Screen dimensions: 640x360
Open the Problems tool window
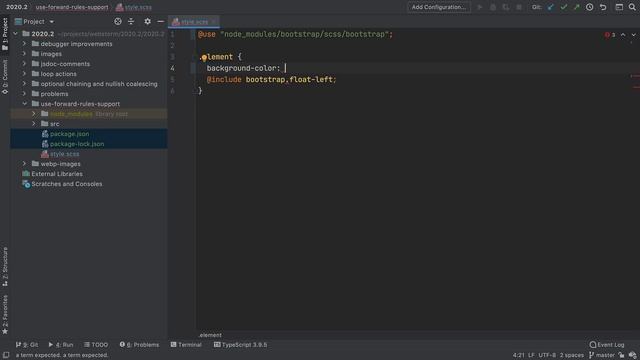[x=139, y=344]
